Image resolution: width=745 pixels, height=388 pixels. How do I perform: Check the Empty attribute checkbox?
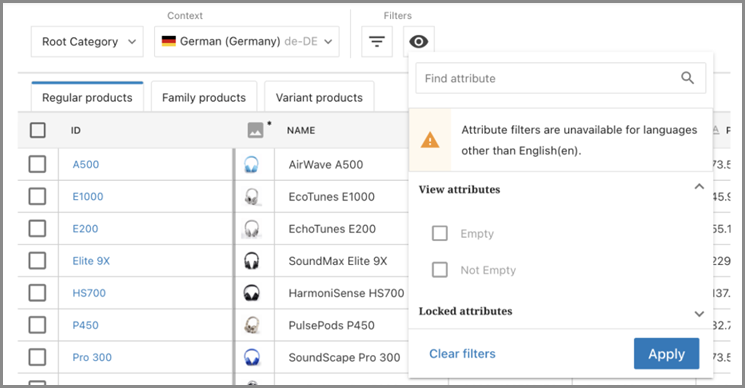click(439, 233)
